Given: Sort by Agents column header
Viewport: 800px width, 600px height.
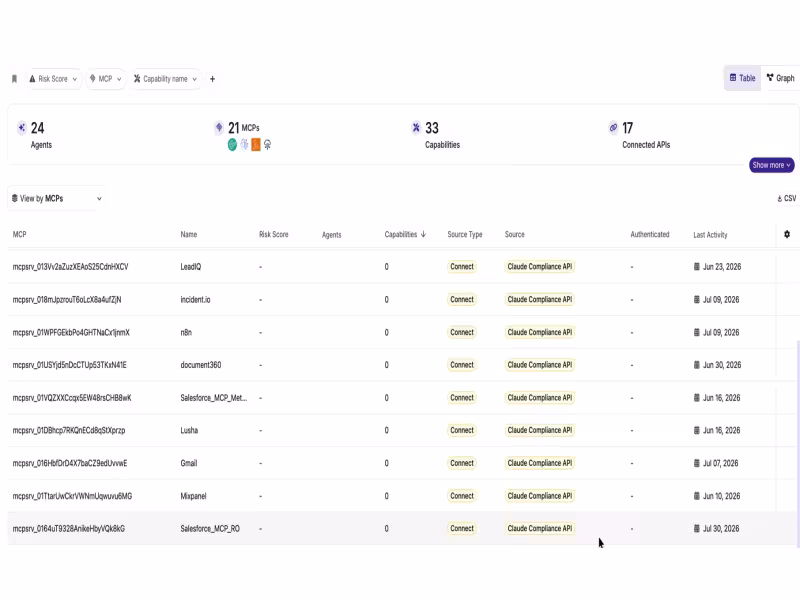Looking at the screenshot, I should tap(332, 235).
